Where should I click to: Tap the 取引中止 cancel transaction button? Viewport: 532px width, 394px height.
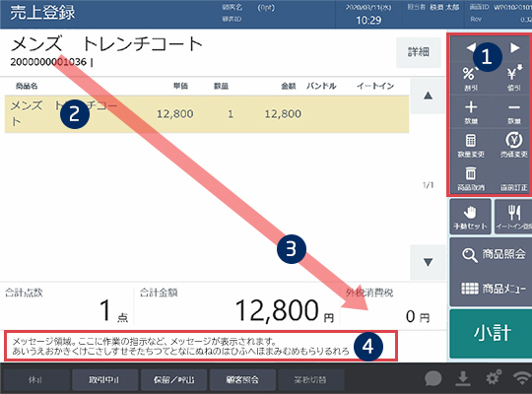tap(104, 380)
